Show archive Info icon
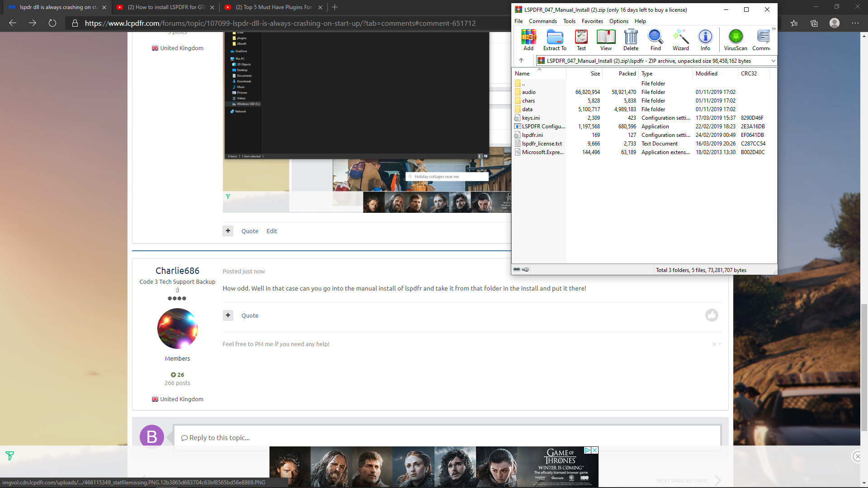 (x=705, y=39)
